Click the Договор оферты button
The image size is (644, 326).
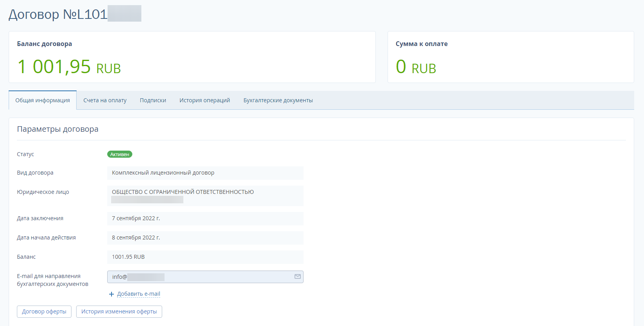tap(44, 311)
